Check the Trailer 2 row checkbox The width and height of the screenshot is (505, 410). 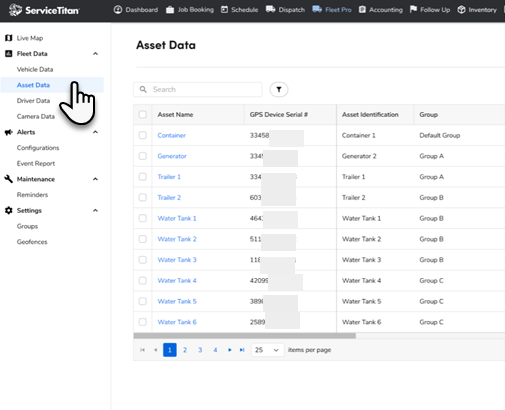tap(143, 197)
